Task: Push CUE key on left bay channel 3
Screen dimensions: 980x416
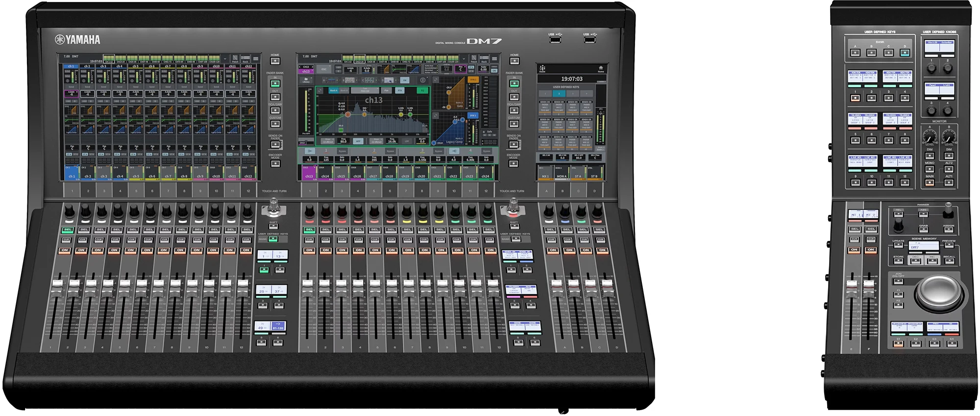Action: pos(99,240)
